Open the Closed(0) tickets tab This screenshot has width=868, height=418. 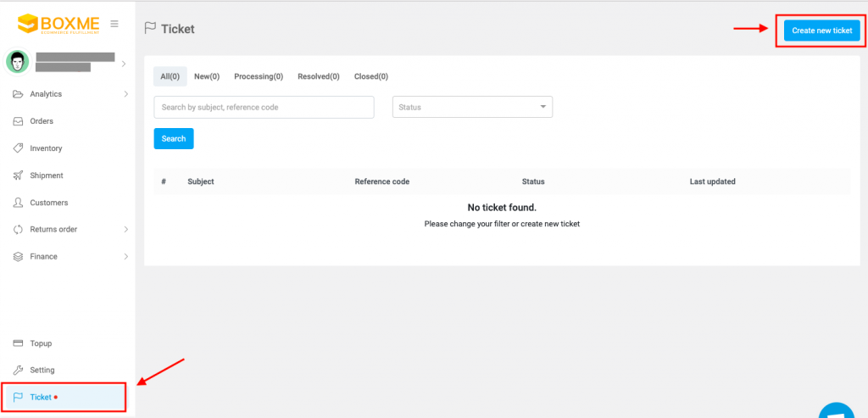pyautogui.click(x=371, y=76)
